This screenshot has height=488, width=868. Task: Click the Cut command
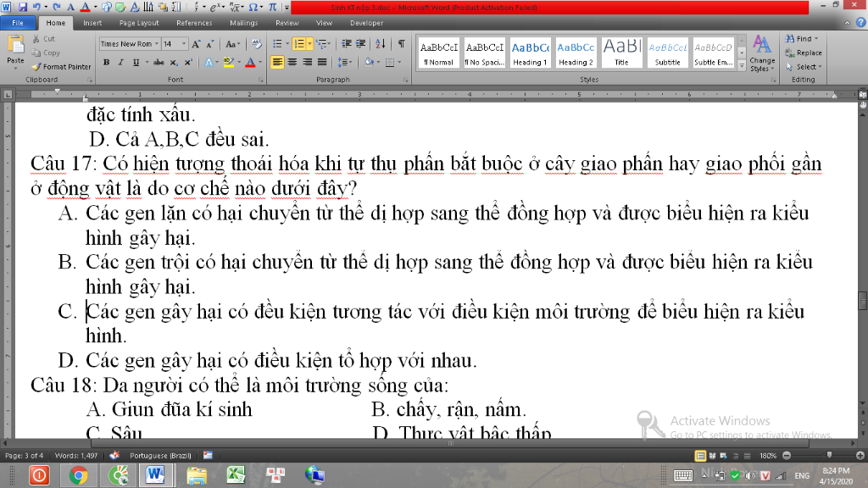click(44, 39)
